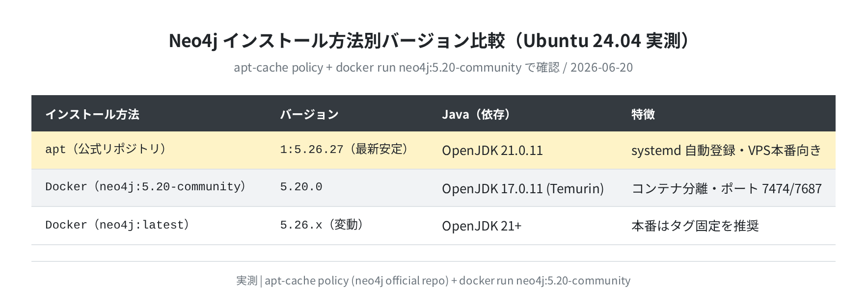This screenshot has width=868, height=307.
Task: Click version cell '5.20.0'
Action: click(x=301, y=187)
